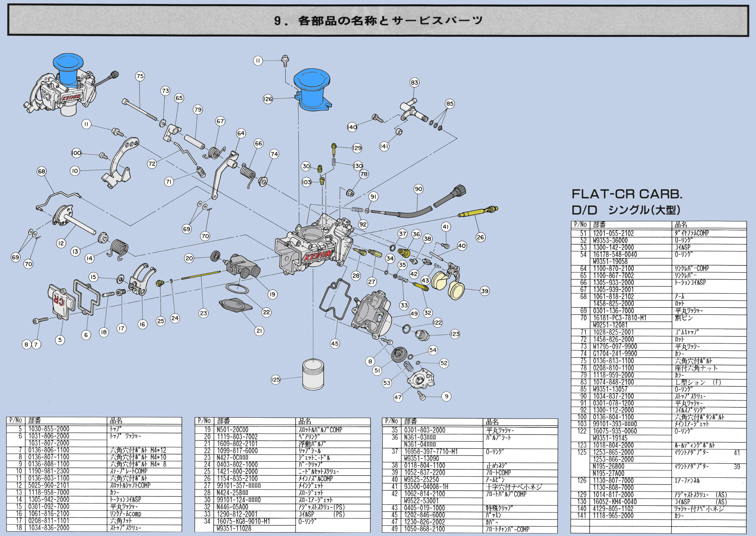The image size is (756, 536).
Task: Click callout 39 beside the float
Action: tap(485, 291)
